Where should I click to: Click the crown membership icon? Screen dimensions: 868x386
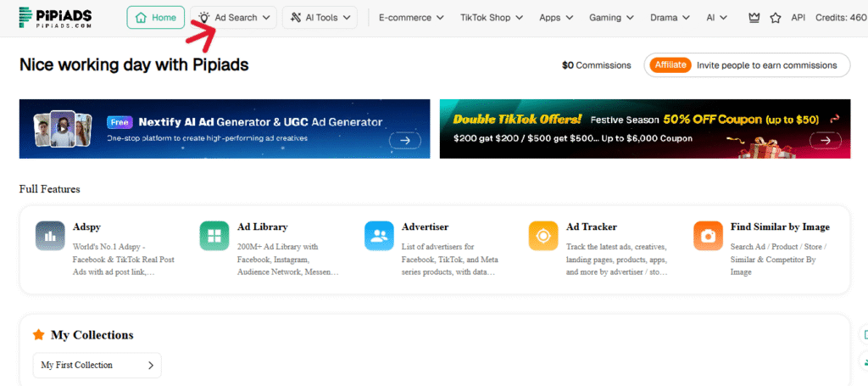754,18
